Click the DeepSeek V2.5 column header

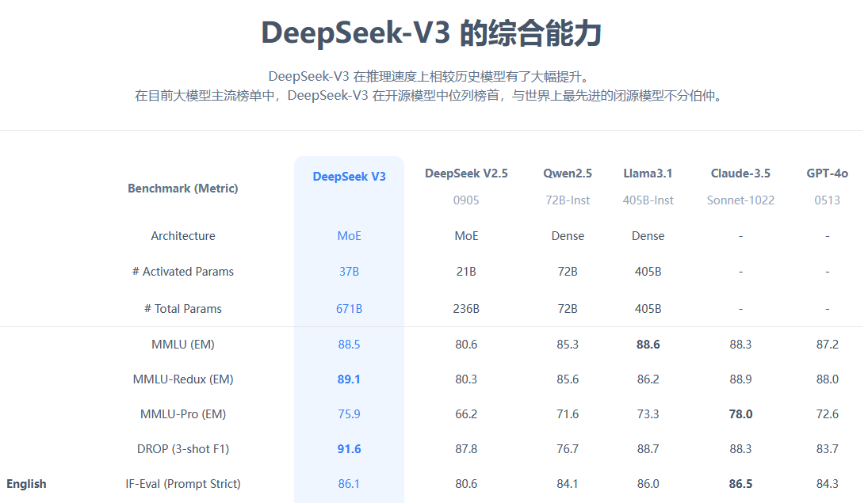tap(466, 173)
